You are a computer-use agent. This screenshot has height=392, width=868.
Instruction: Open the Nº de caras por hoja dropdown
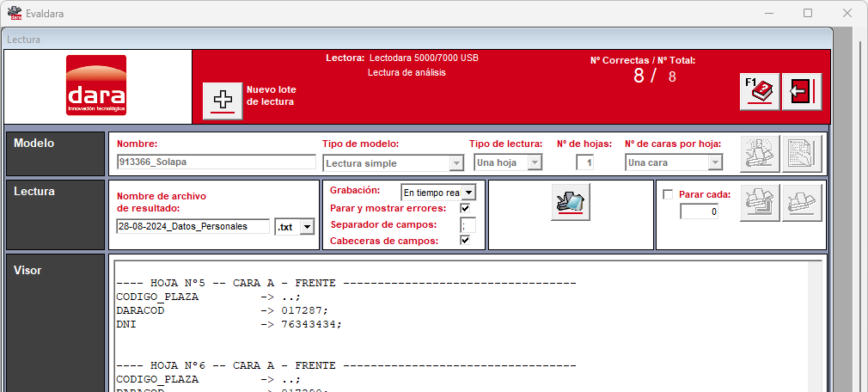click(x=674, y=162)
